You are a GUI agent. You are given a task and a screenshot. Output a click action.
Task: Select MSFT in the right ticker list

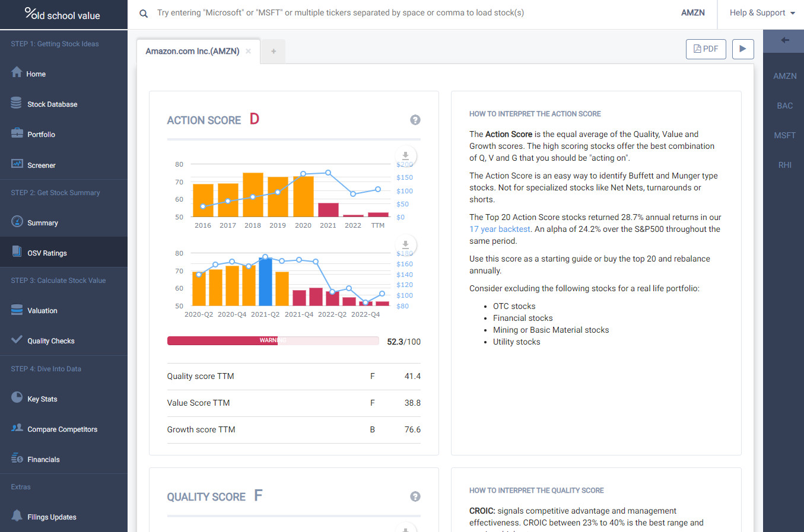point(784,135)
